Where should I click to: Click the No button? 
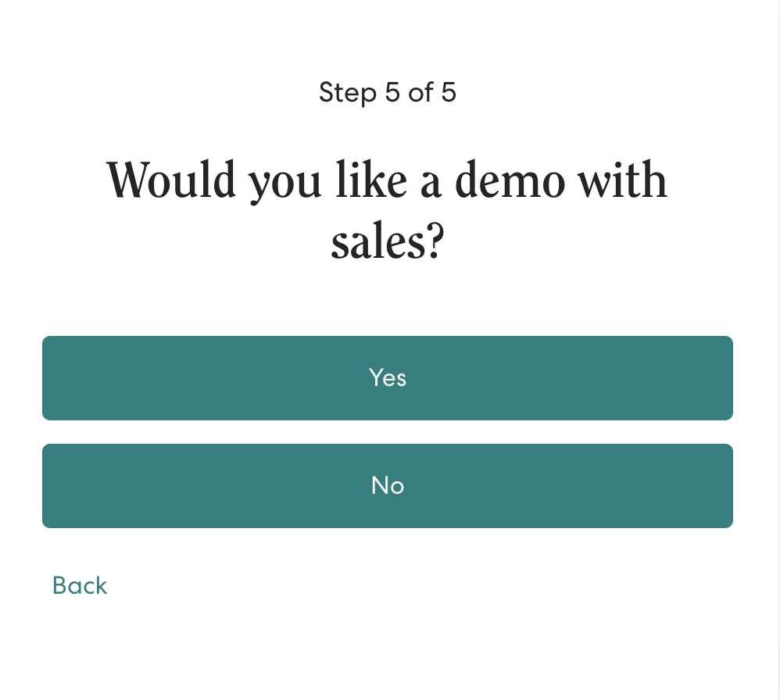point(388,486)
